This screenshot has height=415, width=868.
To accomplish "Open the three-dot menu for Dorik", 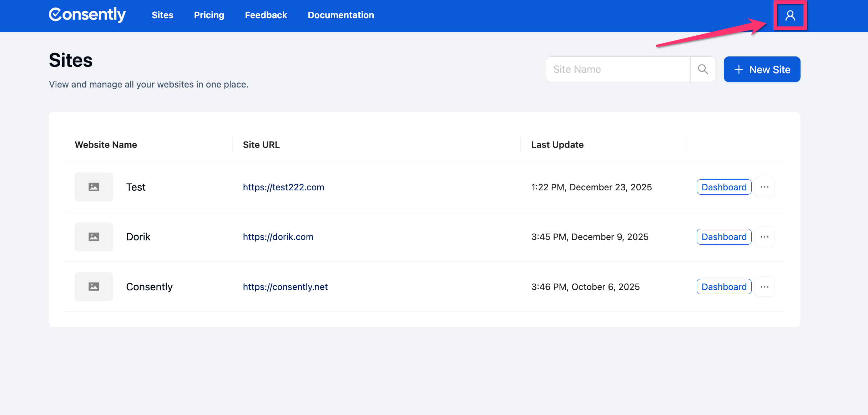I will (764, 237).
